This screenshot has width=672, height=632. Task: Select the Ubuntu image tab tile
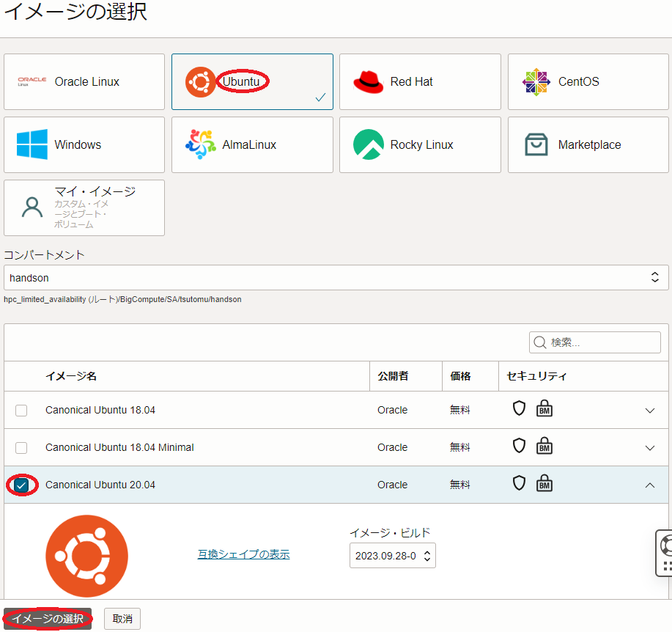(252, 82)
